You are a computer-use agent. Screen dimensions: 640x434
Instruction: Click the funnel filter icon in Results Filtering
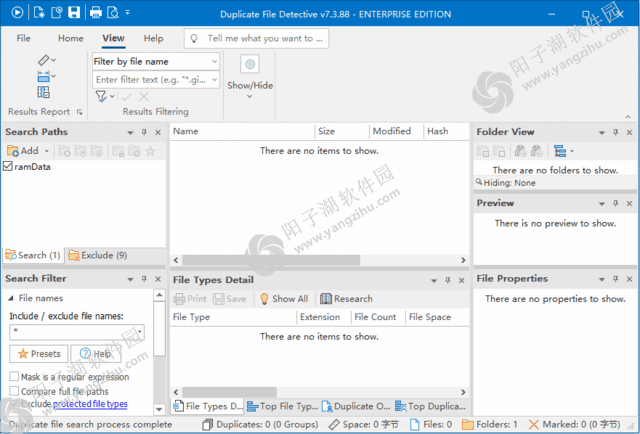tap(101, 96)
